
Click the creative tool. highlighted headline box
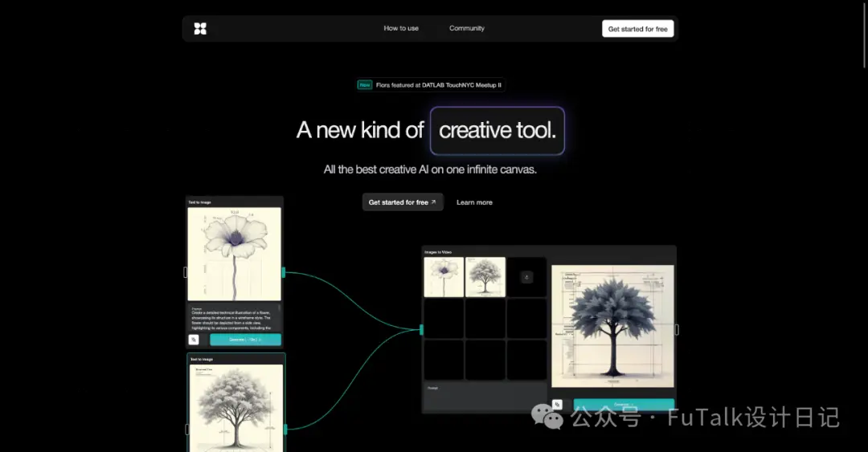497,131
